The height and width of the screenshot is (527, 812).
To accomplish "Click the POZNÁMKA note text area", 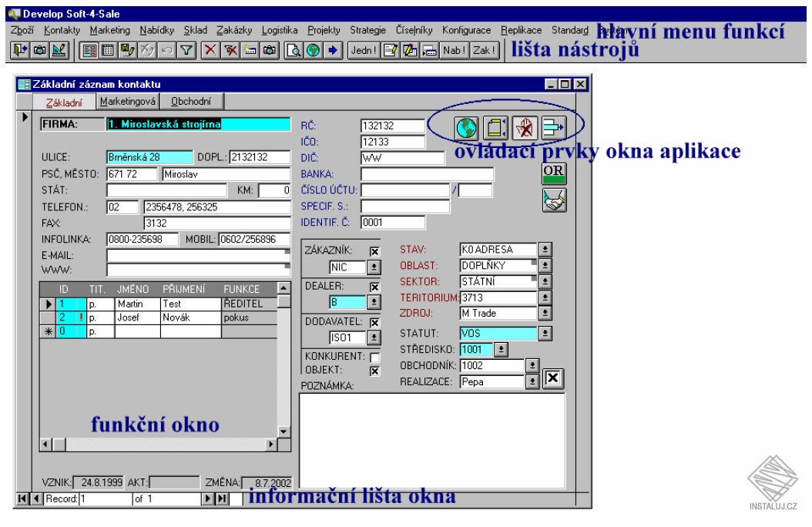I will coord(432,441).
